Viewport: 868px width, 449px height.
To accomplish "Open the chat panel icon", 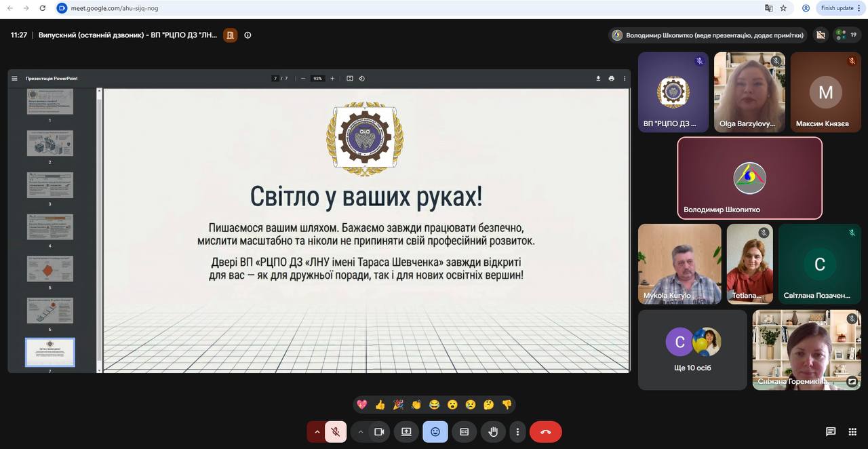I will pyautogui.click(x=831, y=431).
